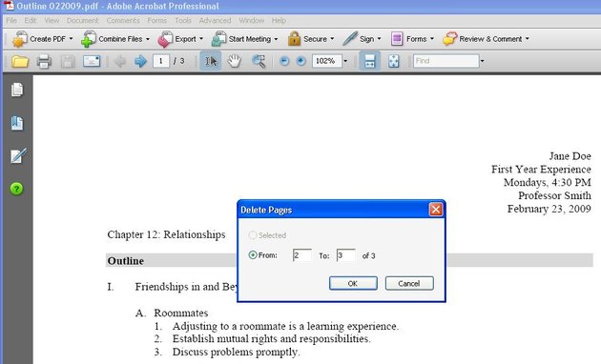Open the Signatures panel in sidebar

[17, 155]
